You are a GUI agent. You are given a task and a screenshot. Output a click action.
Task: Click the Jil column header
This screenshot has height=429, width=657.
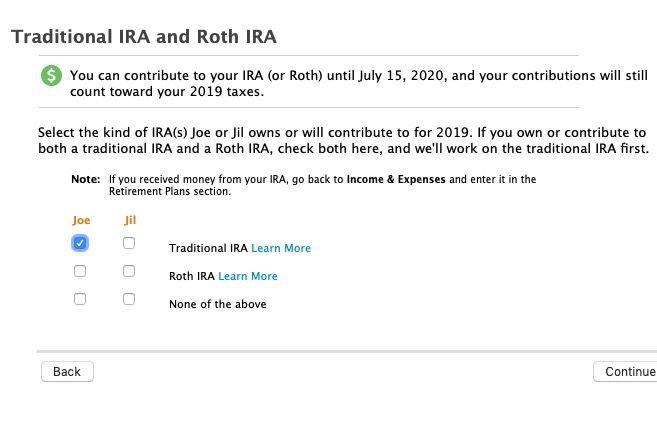[x=130, y=220]
